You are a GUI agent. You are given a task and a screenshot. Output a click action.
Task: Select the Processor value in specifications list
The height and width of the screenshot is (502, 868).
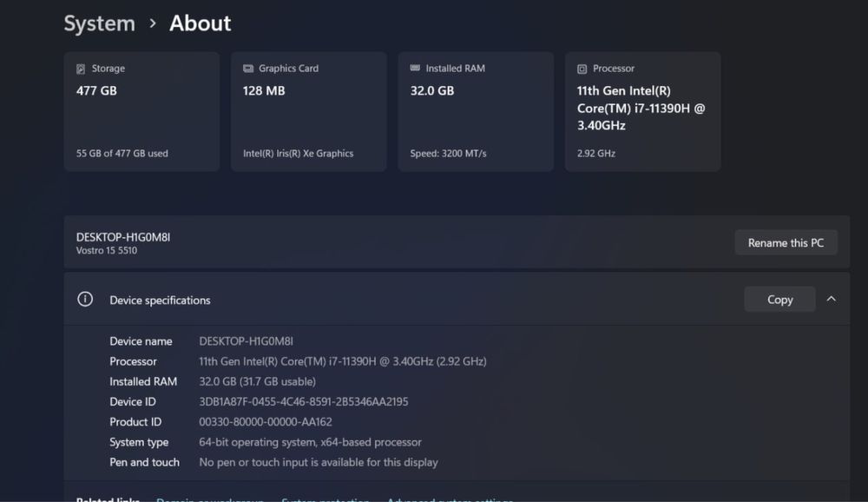[x=343, y=361]
